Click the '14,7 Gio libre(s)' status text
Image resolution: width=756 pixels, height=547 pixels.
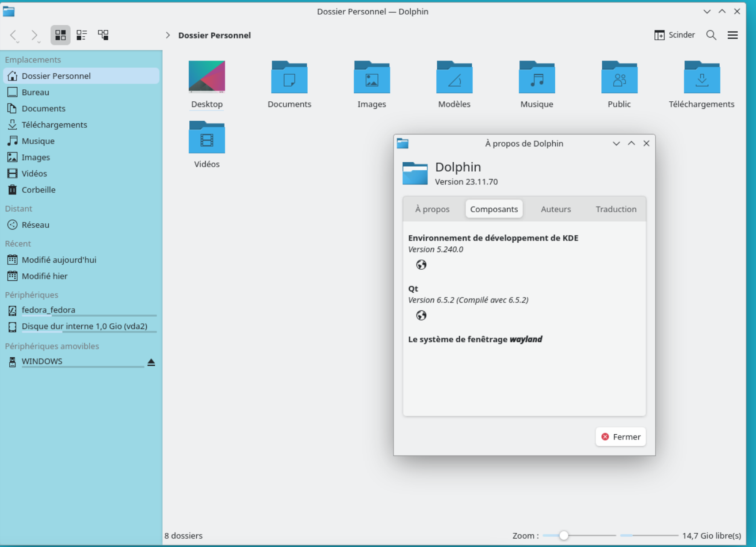click(x=712, y=536)
